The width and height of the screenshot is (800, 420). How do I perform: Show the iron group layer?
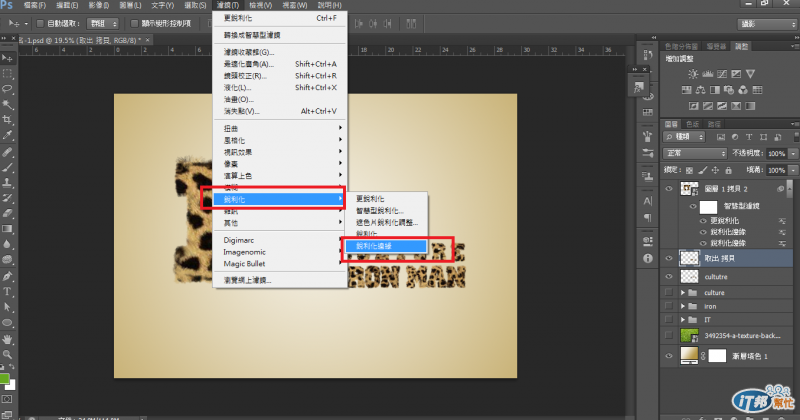click(669, 306)
